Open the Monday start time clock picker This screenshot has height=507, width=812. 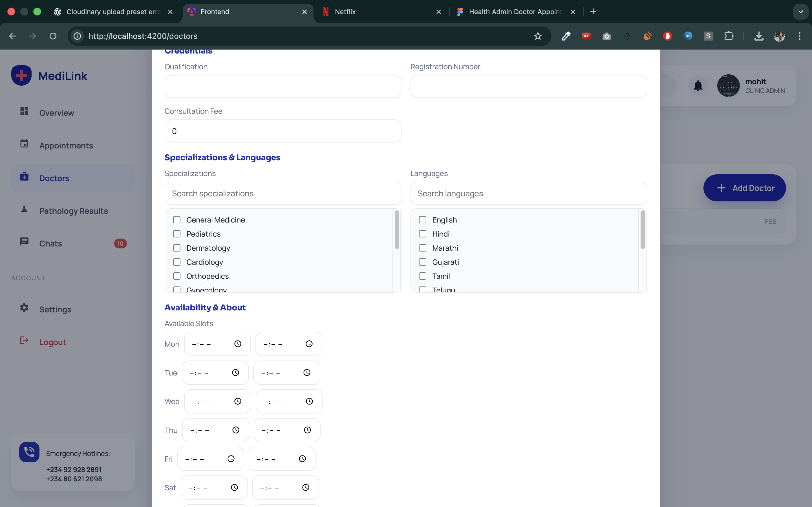(x=238, y=344)
